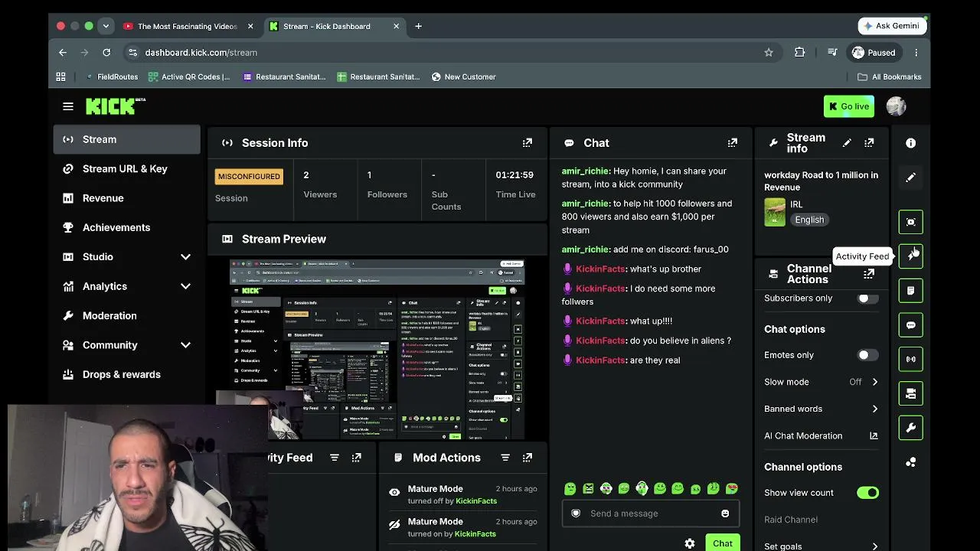Disable Show view count toggle
The image size is (980, 551).
[867, 493]
